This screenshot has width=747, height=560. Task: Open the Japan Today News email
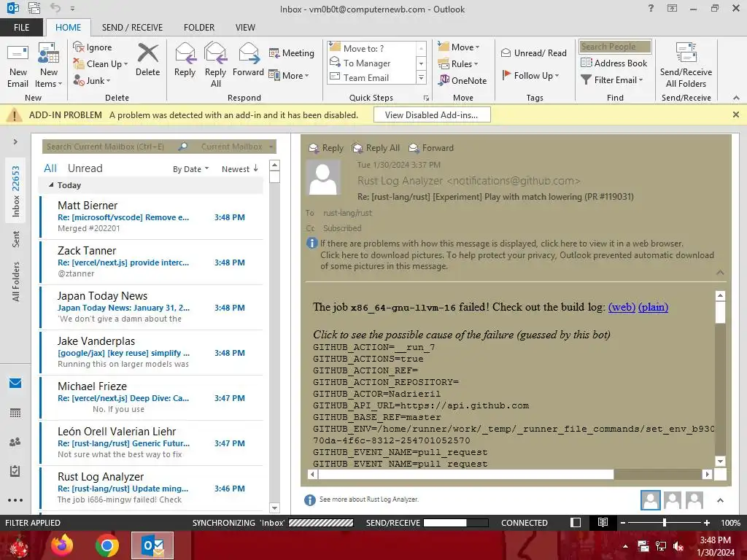pos(152,307)
